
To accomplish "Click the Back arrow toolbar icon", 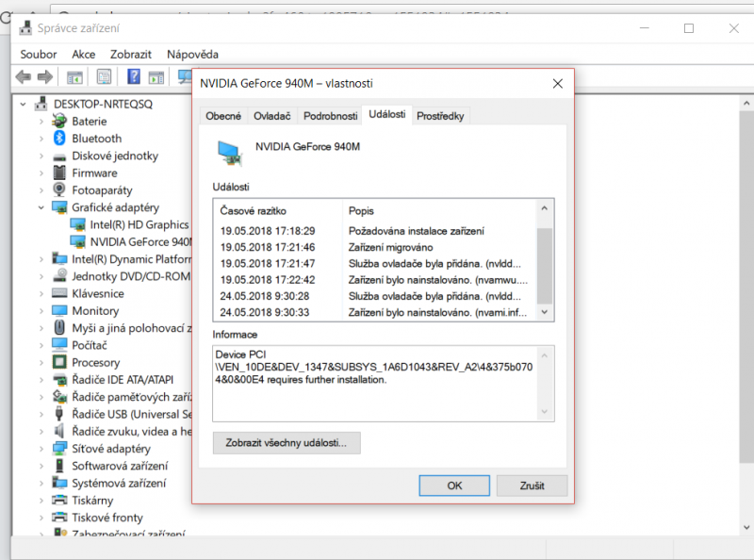I will point(23,76).
